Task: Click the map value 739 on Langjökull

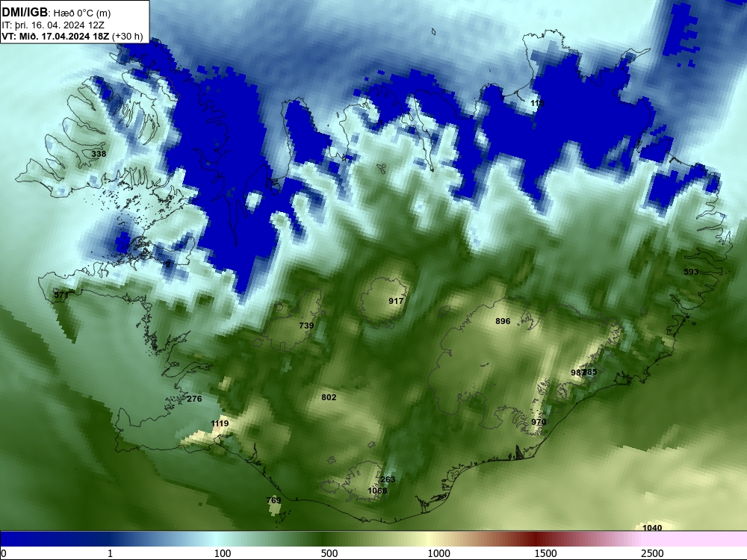Action: click(306, 326)
